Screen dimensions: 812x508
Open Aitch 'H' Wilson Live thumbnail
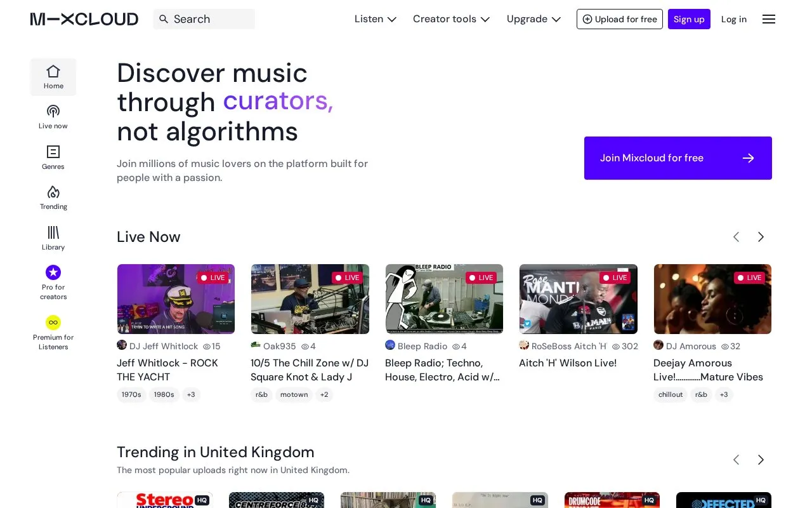tap(579, 299)
